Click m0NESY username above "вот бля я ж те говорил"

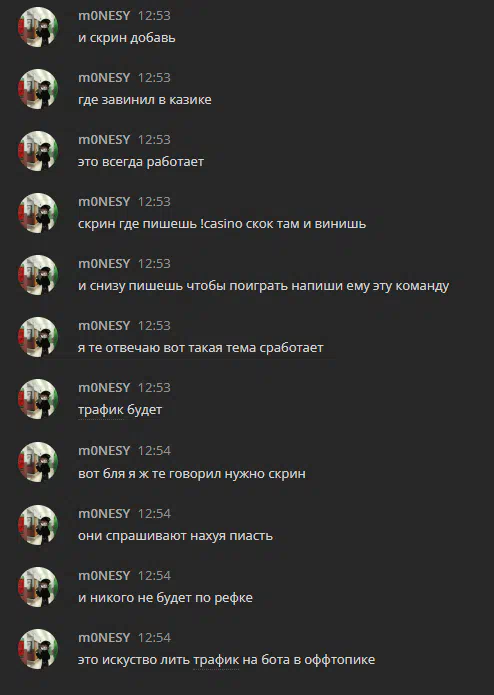pyautogui.click(x=104, y=451)
